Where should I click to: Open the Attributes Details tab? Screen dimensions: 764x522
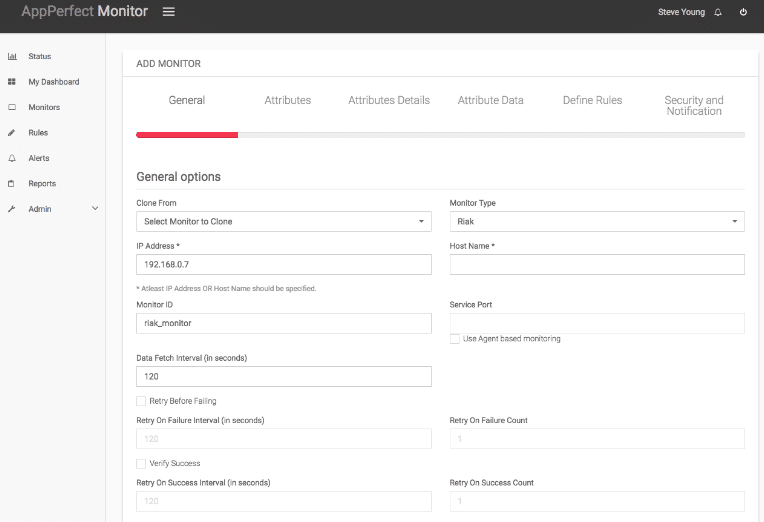click(389, 100)
